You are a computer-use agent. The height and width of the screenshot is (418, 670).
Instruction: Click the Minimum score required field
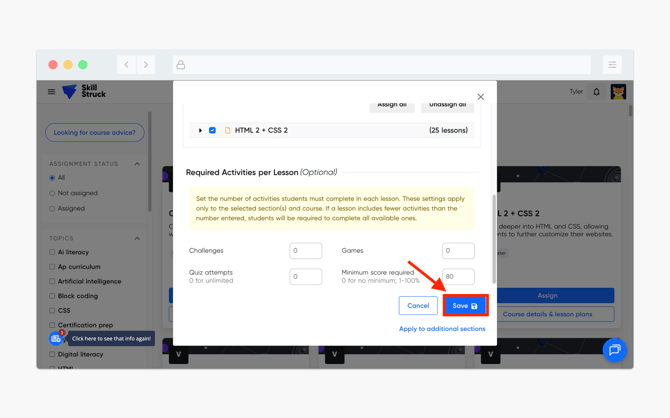click(458, 277)
